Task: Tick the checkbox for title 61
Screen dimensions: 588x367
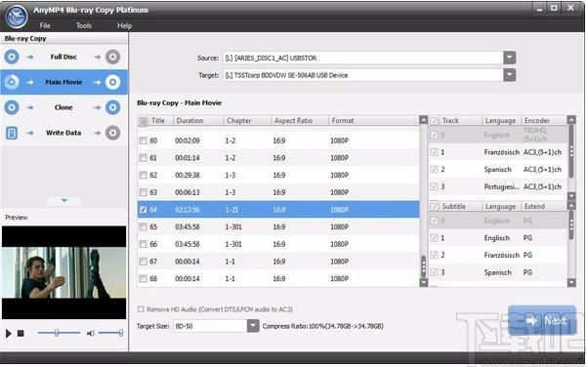Action: (x=143, y=158)
